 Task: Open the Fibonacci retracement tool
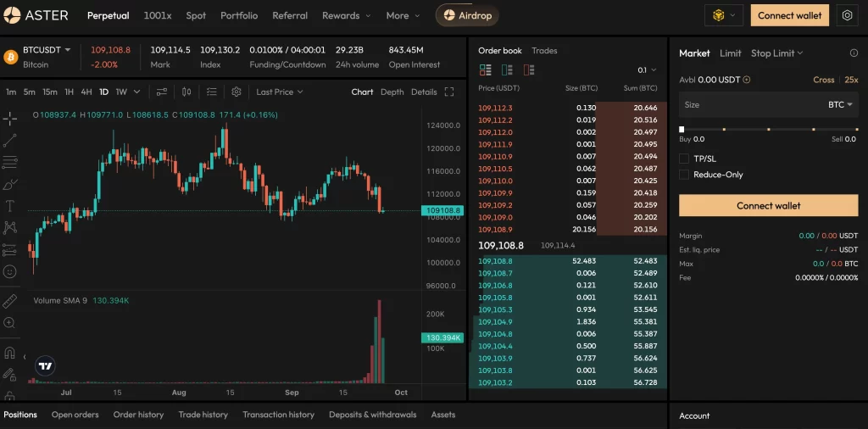(x=9, y=162)
